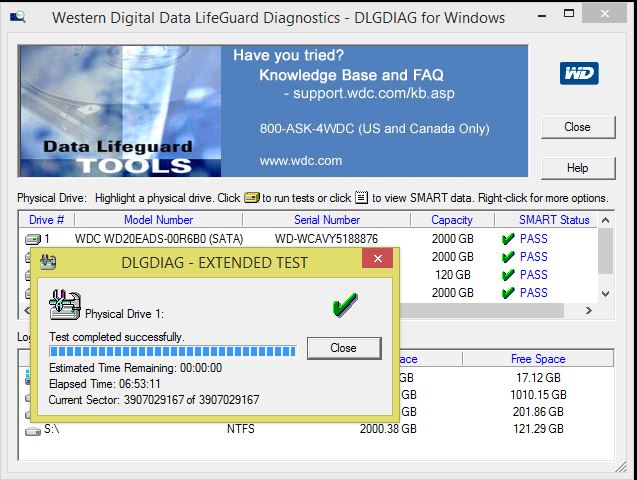Screen dimensions: 637x480
Task: Sort by SMART Status column header
Action: (554, 220)
